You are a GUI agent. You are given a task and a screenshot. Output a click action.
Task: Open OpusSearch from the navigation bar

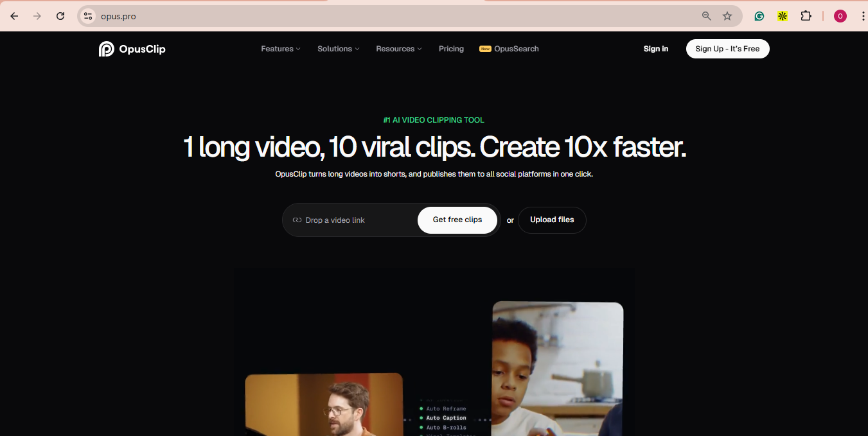(516, 49)
